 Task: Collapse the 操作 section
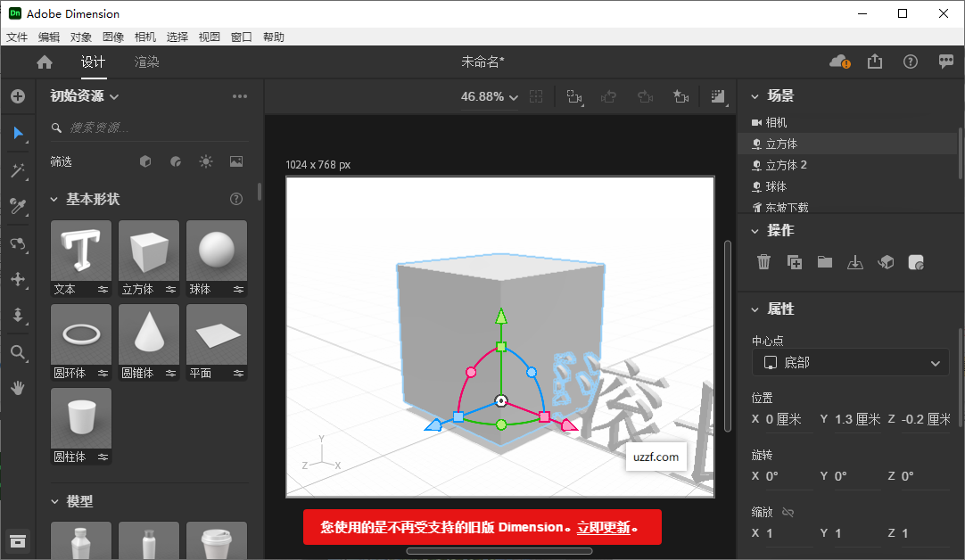(755, 230)
